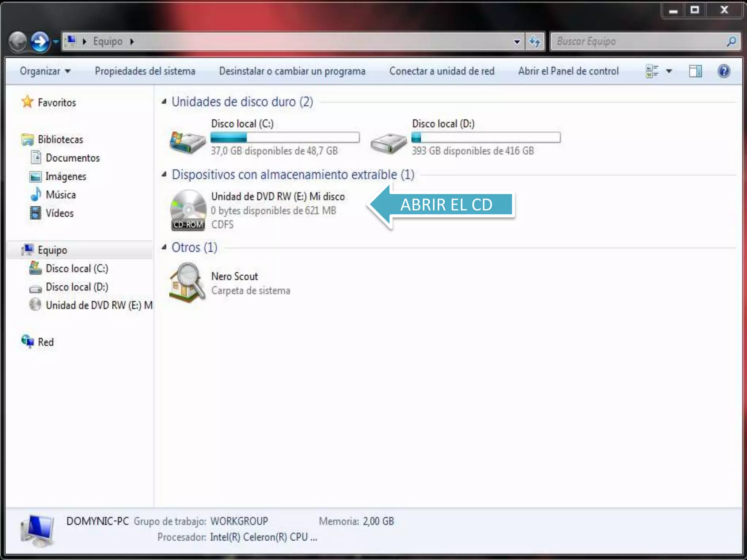Collapse the Unidades de disco duro group
The height and width of the screenshot is (560, 747).
click(164, 102)
